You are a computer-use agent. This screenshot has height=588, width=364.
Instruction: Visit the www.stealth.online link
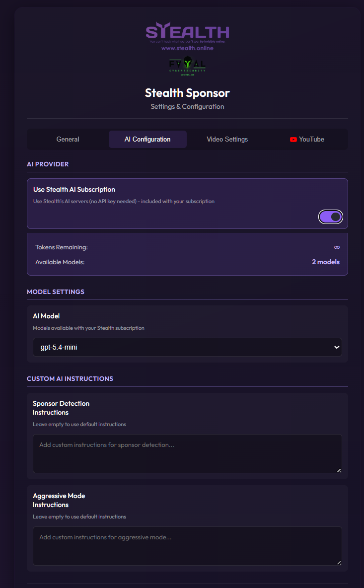point(187,48)
